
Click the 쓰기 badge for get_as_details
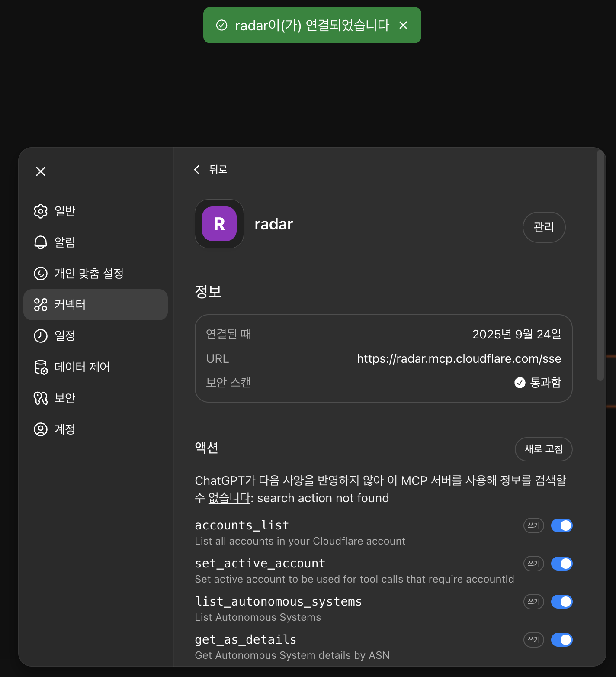(x=534, y=640)
